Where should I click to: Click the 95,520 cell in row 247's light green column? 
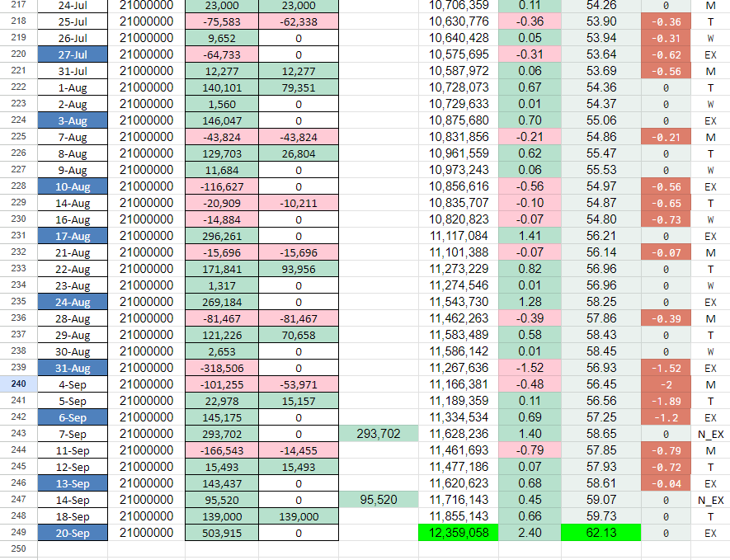(x=379, y=500)
